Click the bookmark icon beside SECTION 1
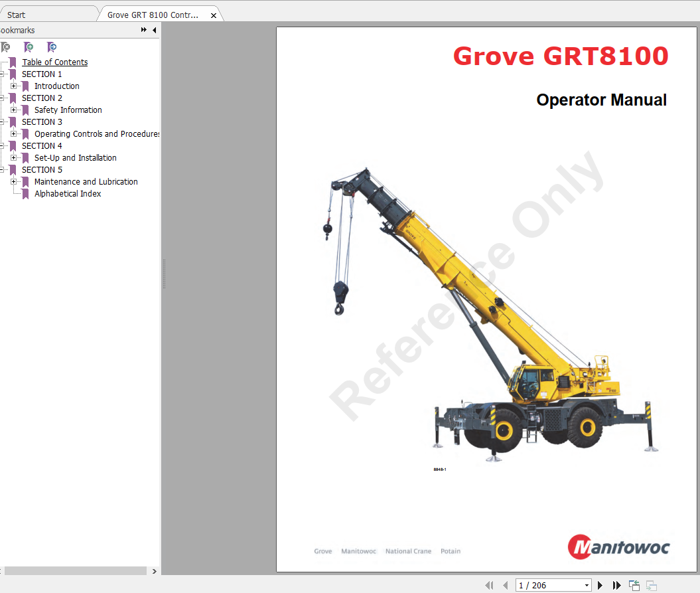Screen dimensions: 700x593 [x=13, y=74]
